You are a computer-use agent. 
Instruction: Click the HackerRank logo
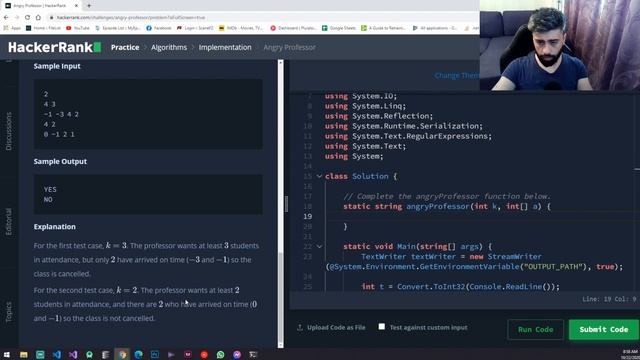[x=54, y=47]
